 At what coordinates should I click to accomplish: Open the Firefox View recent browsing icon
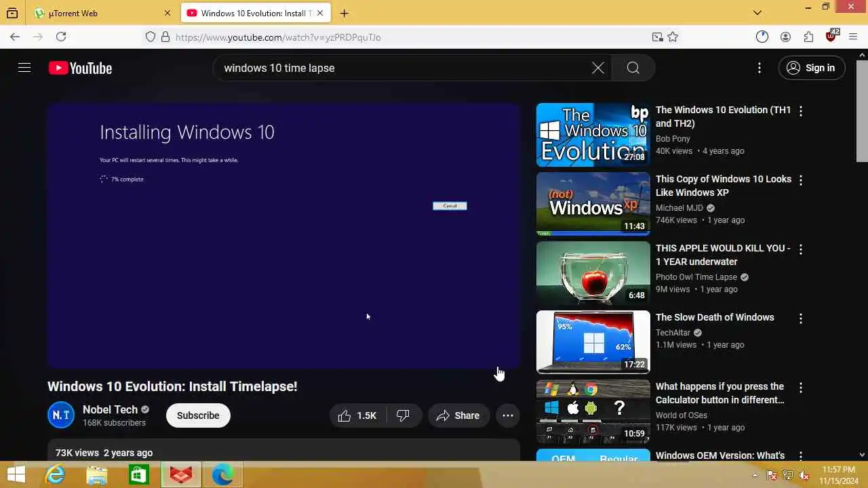click(x=12, y=13)
